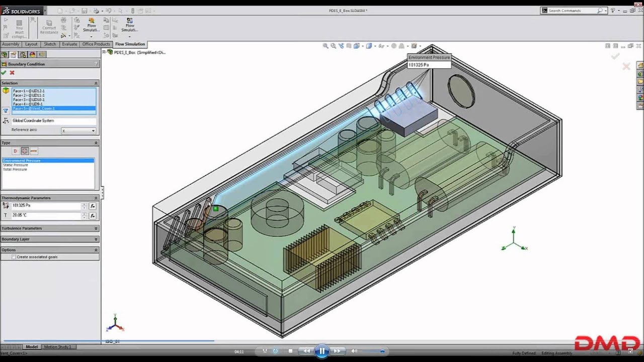Collapse the Type section

(96, 143)
